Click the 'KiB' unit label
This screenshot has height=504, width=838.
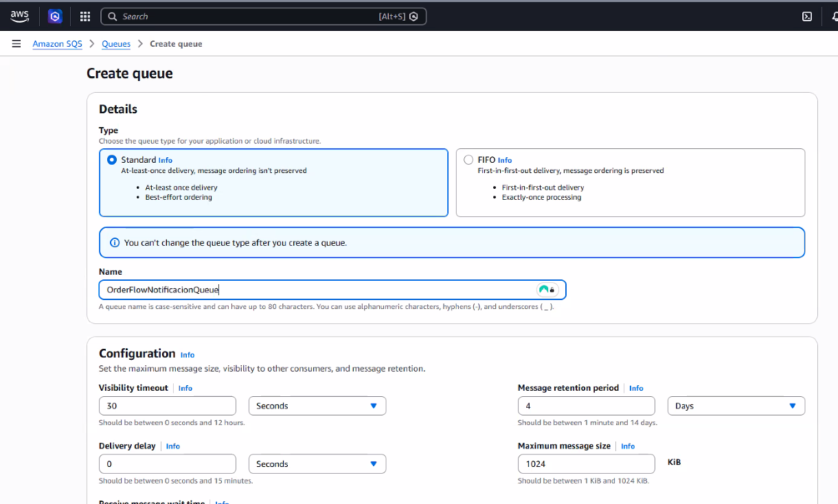point(674,463)
